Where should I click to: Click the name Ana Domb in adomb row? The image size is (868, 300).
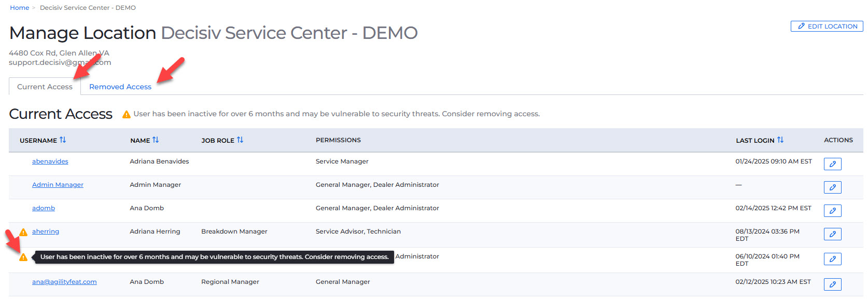[x=147, y=208]
